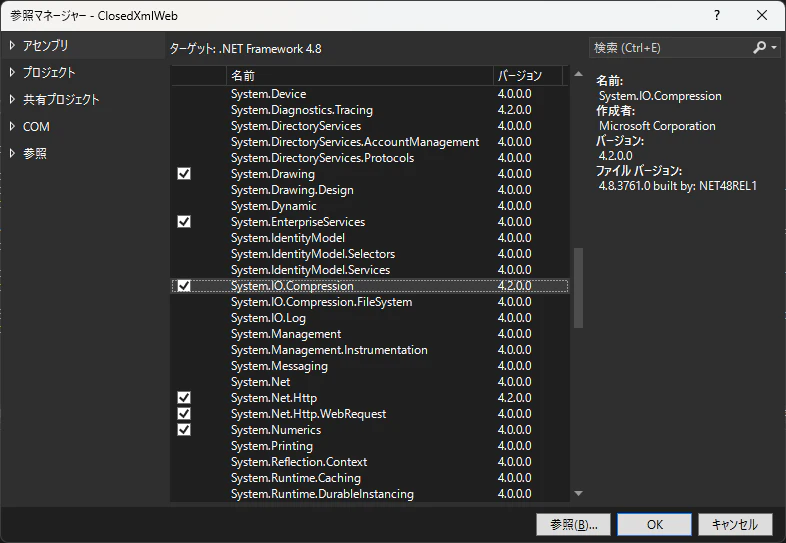Select System.DirectoryServices.AccountManagement row
The height and width of the screenshot is (543, 786).
[x=370, y=142]
